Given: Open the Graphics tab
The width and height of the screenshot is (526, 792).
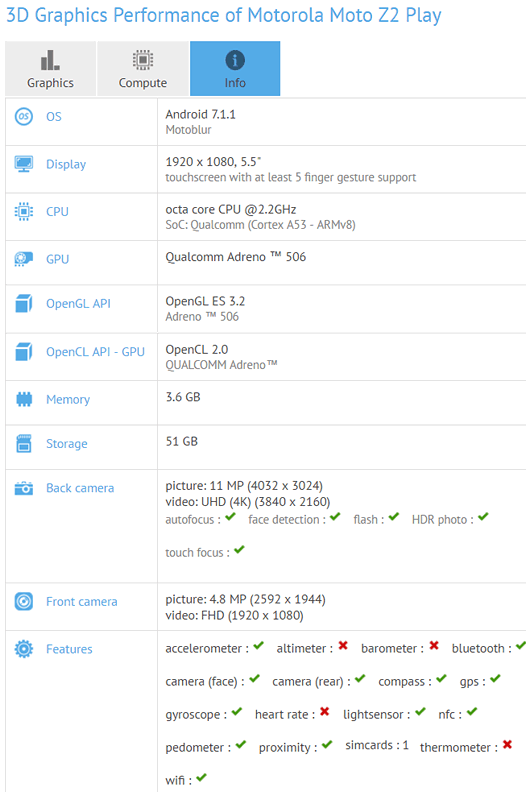Looking at the screenshot, I should tap(51, 69).
